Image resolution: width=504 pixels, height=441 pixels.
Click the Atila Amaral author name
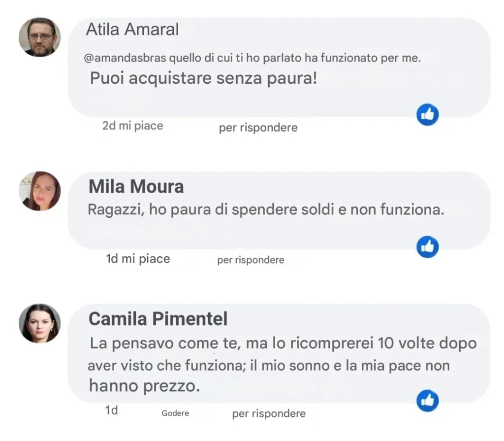[132, 30]
